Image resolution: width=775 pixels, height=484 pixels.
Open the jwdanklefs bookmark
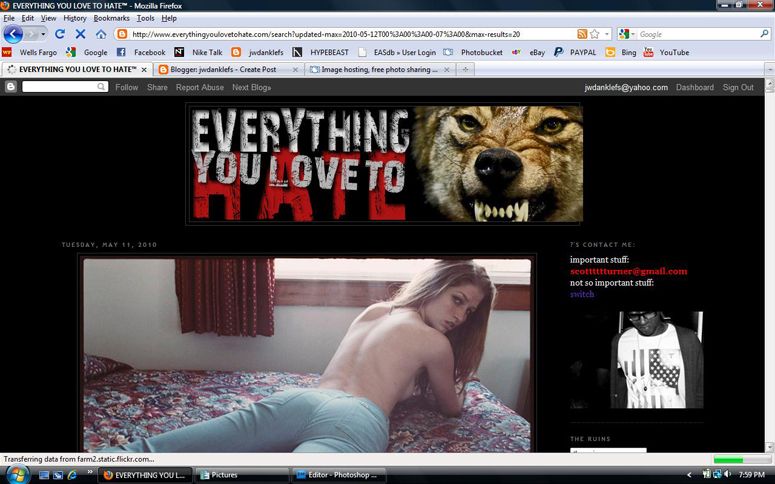coord(258,52)
